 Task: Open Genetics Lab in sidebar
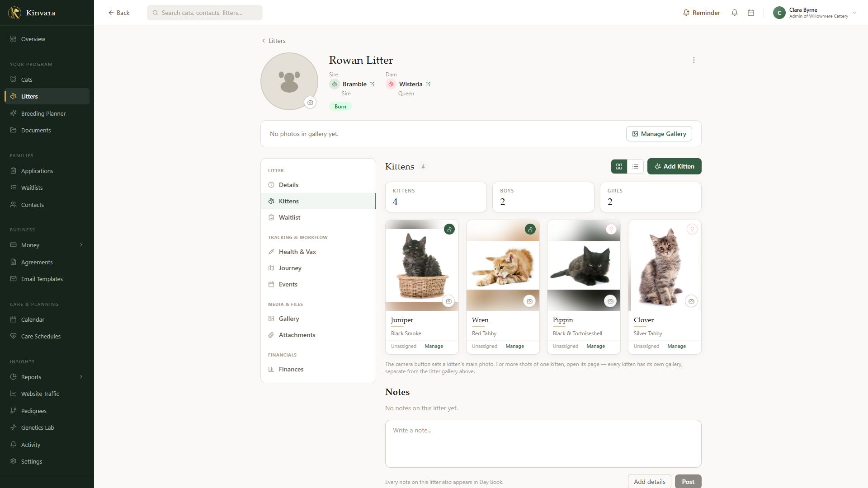(47, 427)
